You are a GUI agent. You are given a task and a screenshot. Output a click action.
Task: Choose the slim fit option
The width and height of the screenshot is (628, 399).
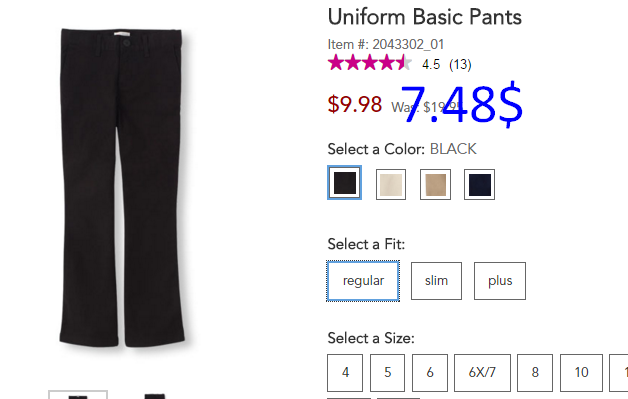point(436,281)
